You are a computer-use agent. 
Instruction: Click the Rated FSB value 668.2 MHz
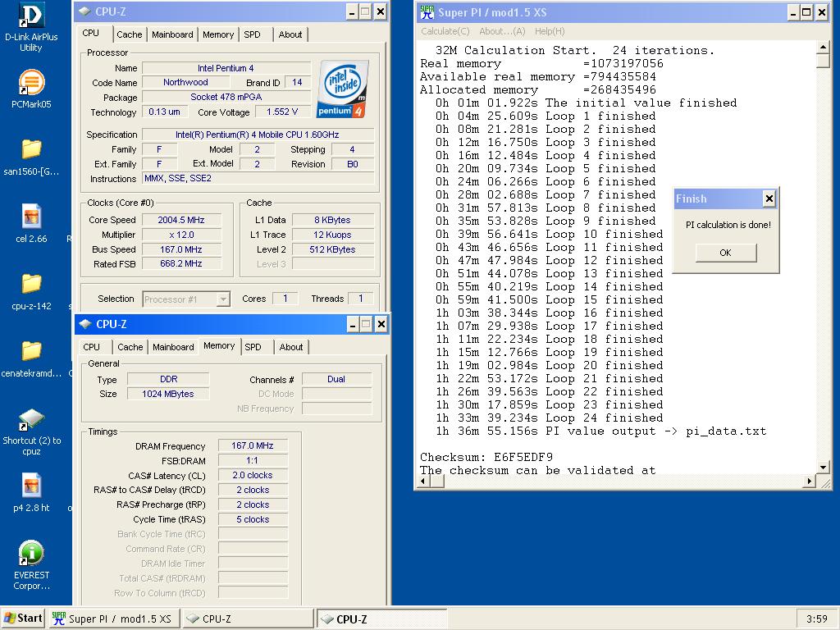181,263
